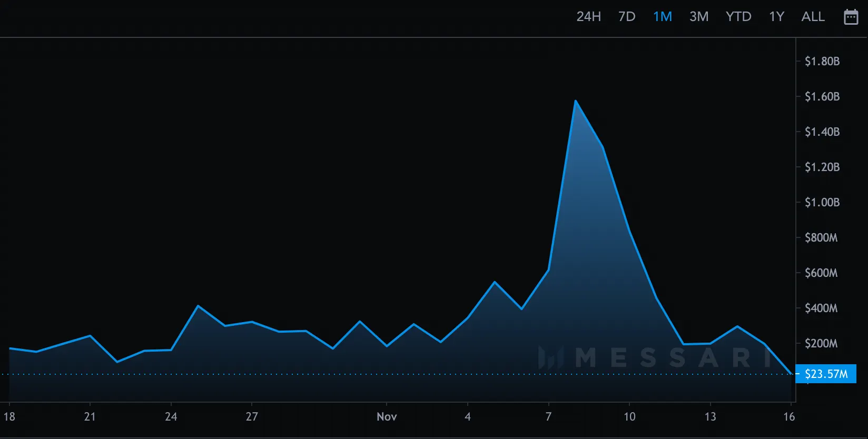Click the 16 date axis label
Image resolution: width=868 pixels, height=439 pixels.
coord(788,417)
